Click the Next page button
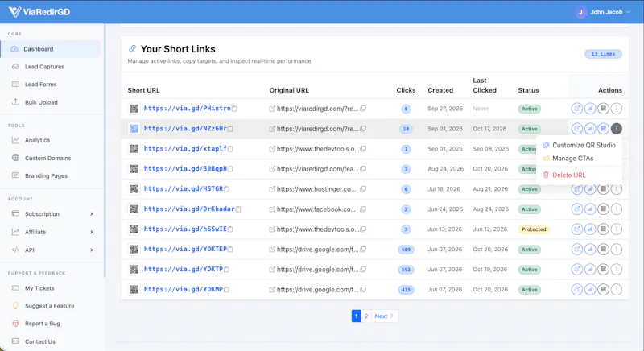 pyautogui.click(x=384, y=316)
